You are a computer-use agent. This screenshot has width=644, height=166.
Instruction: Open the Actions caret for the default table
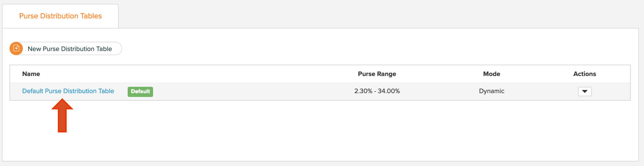[x=585, y=91]
